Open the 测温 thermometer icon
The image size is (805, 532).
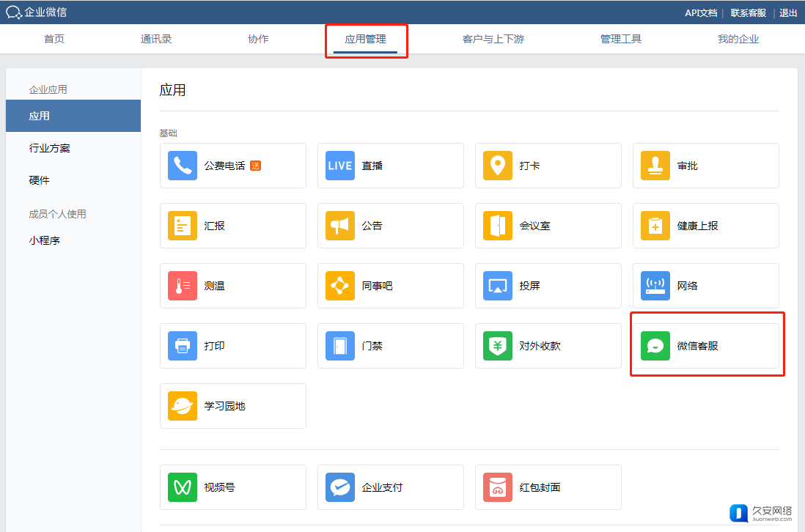pos(183,286)
